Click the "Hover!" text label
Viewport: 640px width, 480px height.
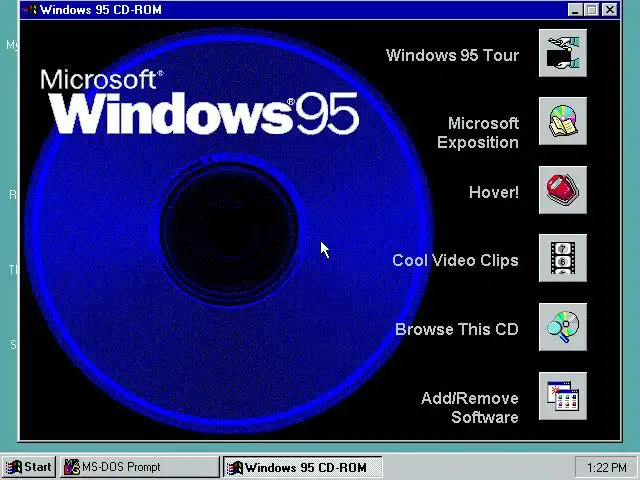[494, 192]
